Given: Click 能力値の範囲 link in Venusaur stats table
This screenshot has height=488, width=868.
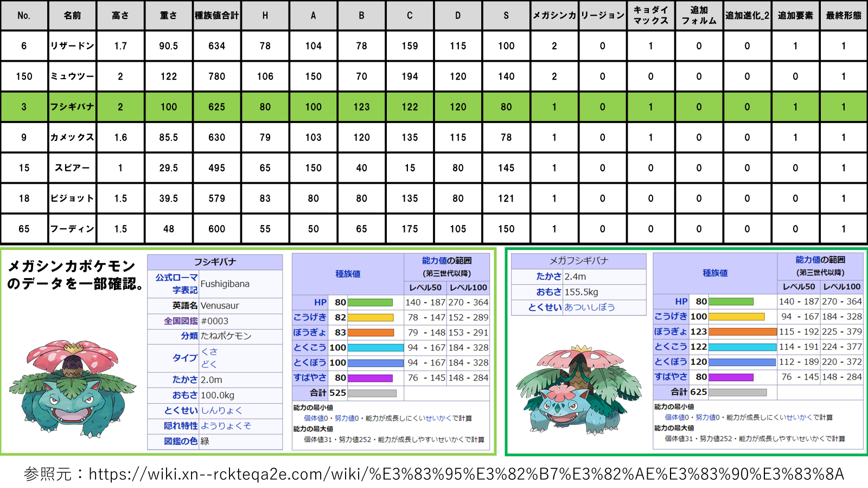Looking at the screenshot, I should [447, 261].
